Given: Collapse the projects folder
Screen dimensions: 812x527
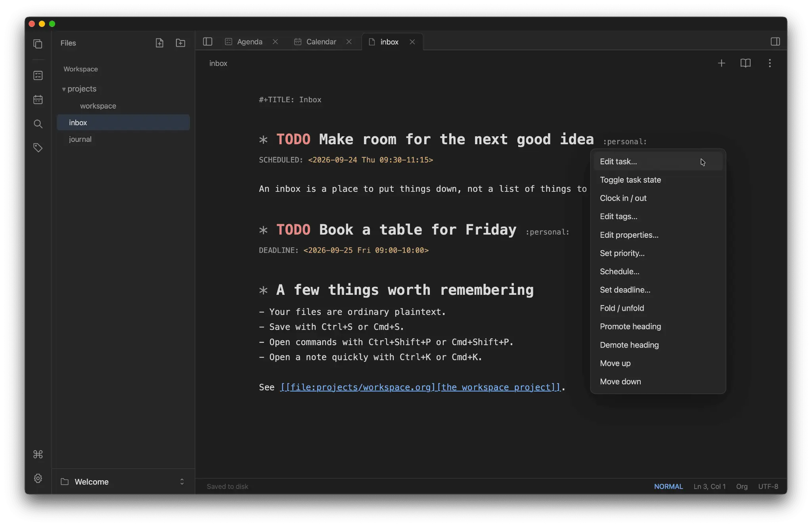Looking at the screenshot, I should [64, 89].
